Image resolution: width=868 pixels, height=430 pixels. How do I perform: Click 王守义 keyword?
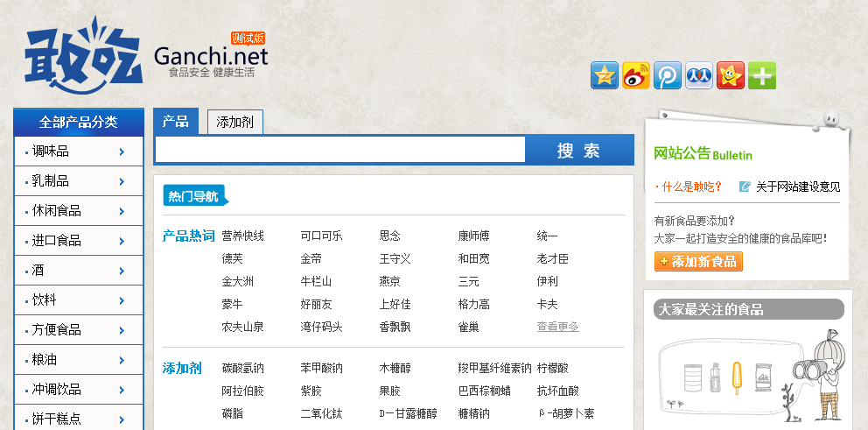point(395,258)
